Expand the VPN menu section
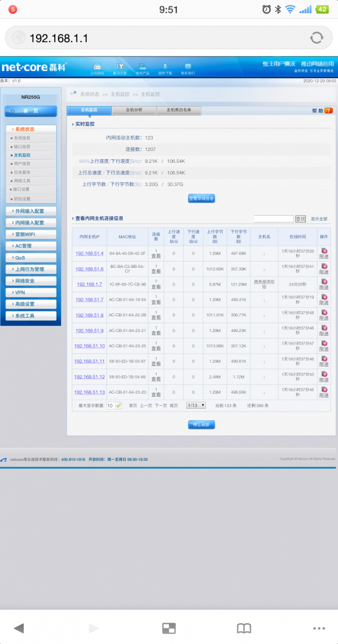 31,292
